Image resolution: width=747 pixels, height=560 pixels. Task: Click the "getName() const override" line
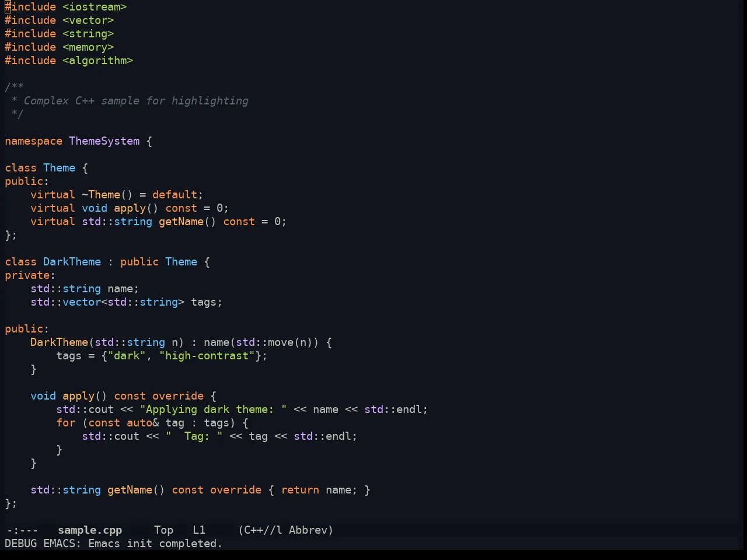click(x=200, y=490)
